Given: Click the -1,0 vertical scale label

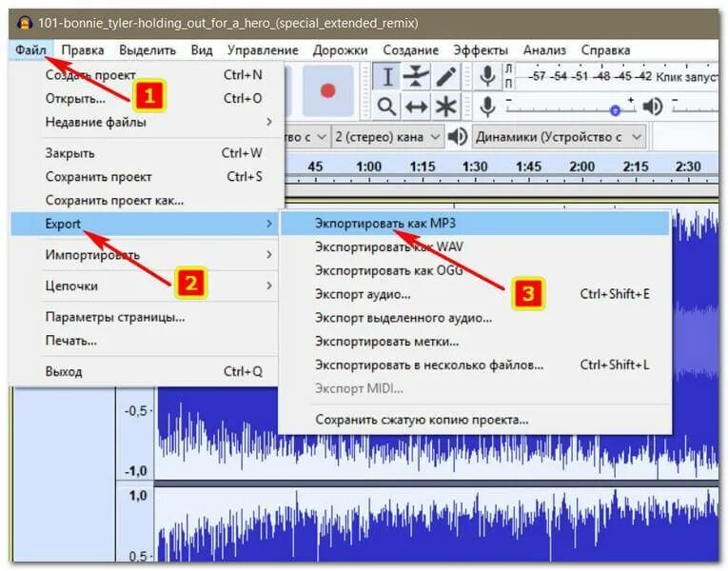Looking at the screenshot, I should click(x=135, y=471).
